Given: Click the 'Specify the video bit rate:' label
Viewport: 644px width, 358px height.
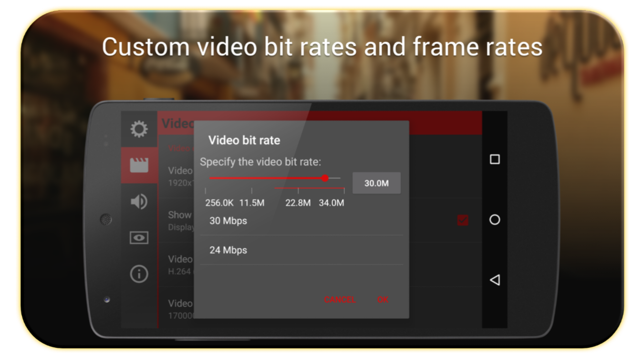Looking at the screenshot, I should (260, 162).
